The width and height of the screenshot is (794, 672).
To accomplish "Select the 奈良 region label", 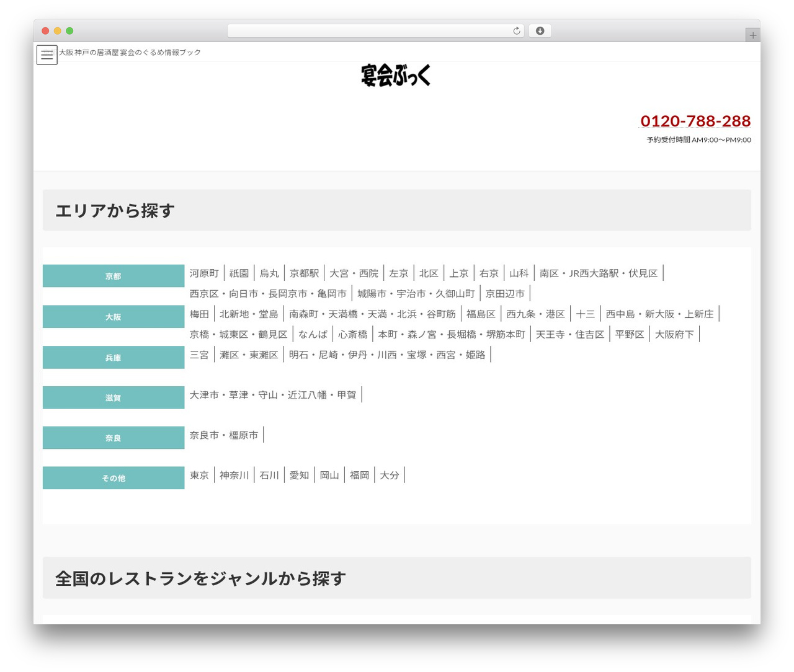I will coord(114,438).
